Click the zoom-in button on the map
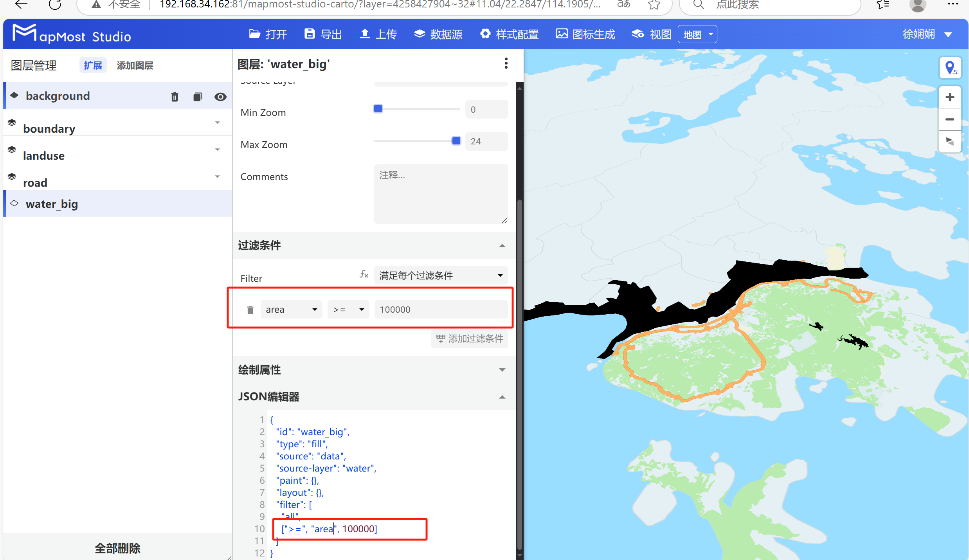The width and height of the screenshot is (969, 560). 950,97
